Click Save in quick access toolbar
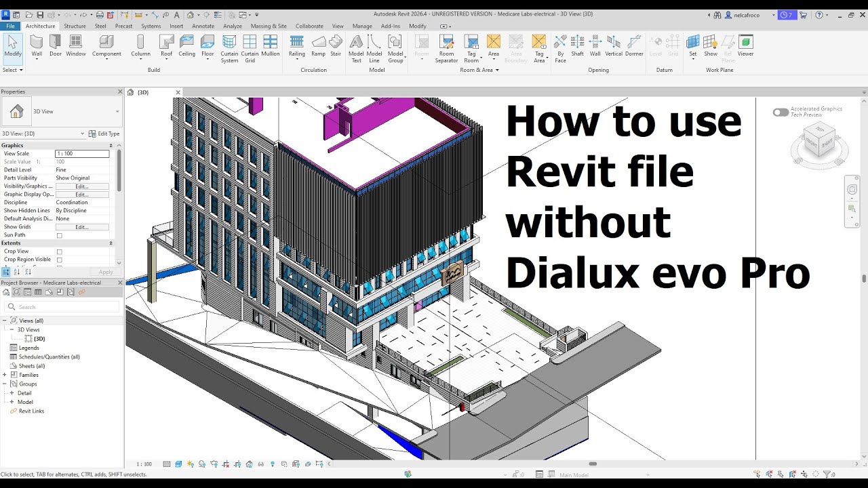This screenshot has height=488, width=868. tap(40, 14)
